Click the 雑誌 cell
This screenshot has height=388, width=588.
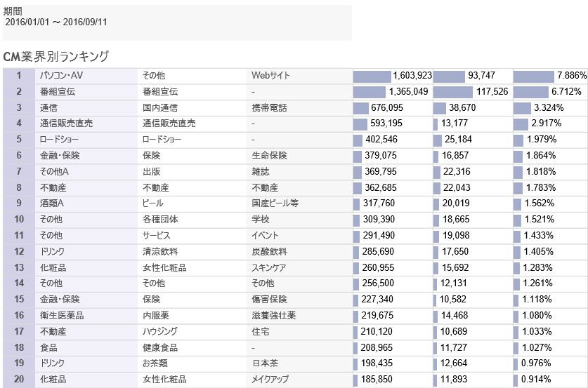pyautogui.click(x=261, y=172)
